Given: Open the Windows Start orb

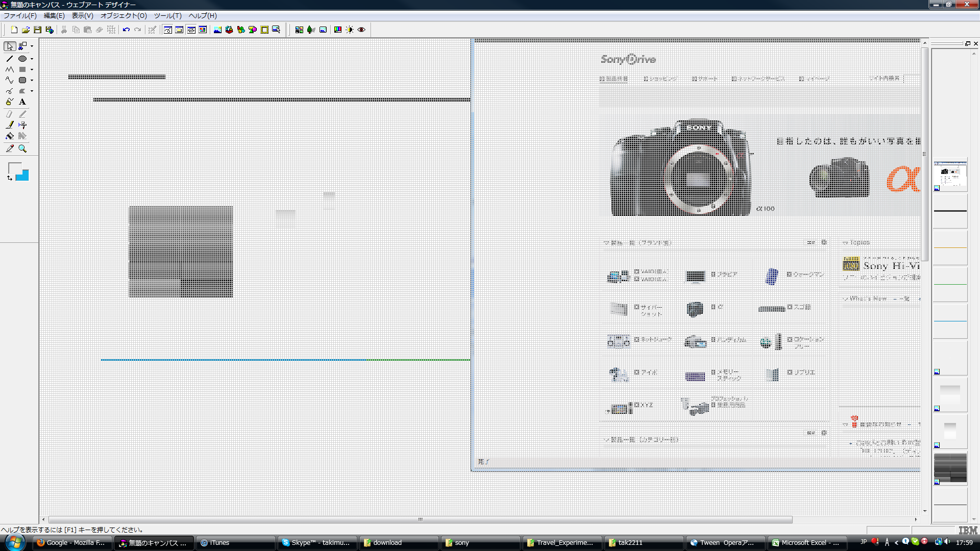Looking at the screenshot, I should click(x=15, y=542).
